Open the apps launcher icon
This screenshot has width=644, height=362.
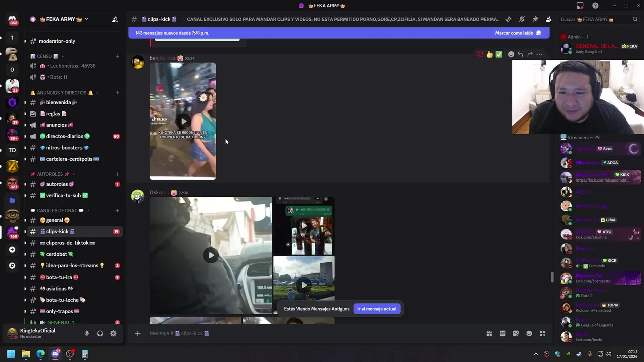pyautogui.click(x=542, y=333)
